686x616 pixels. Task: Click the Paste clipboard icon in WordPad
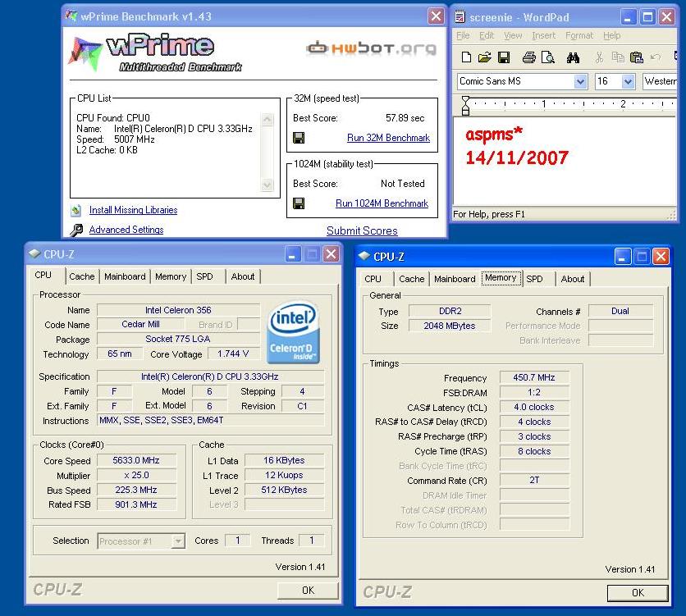[637, 57]
